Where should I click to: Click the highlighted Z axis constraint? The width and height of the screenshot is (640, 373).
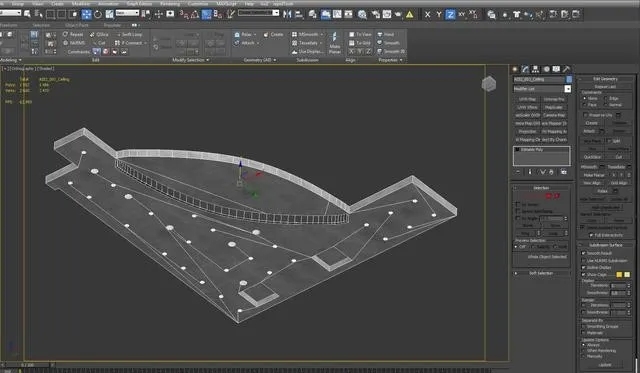pos(450,15)
